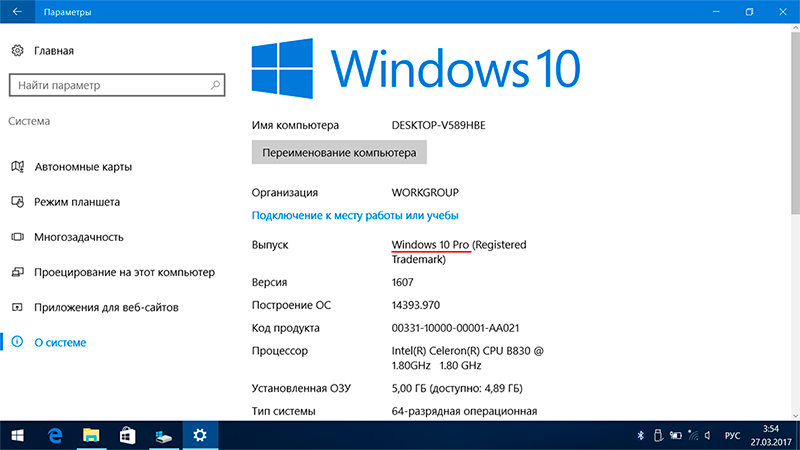Image resolution: width=800 pixels, height=450 pixels.
Task: Click computer name DESKTOP-V589HBE
Action: [x=438, y=125]
